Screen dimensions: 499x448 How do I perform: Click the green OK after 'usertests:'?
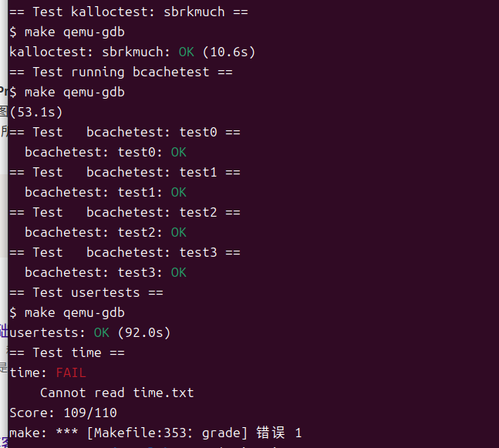[102, 332]
